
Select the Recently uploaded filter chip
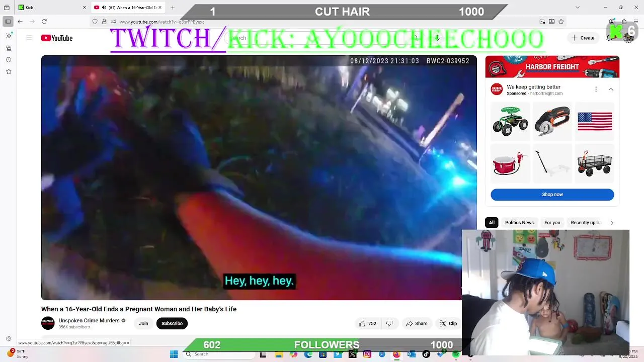[586, 223]
